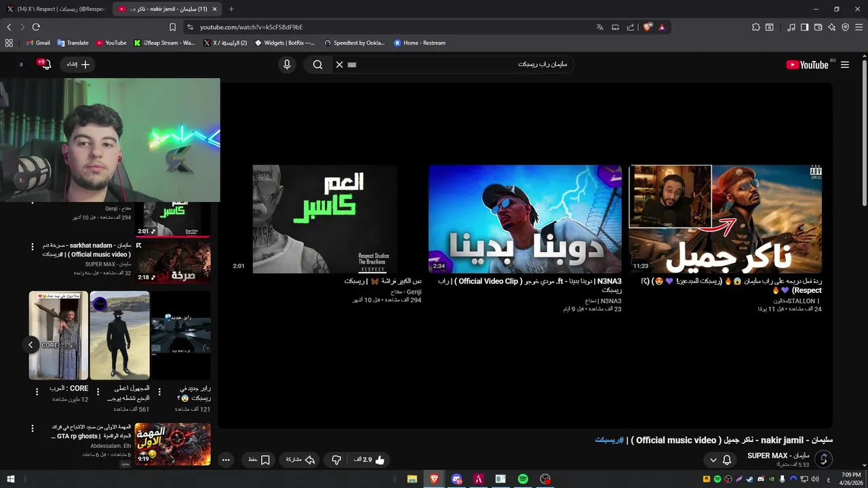Screen dimensions: 868x488
Task: Open the Translate bookmark
Action: (73, 43)
